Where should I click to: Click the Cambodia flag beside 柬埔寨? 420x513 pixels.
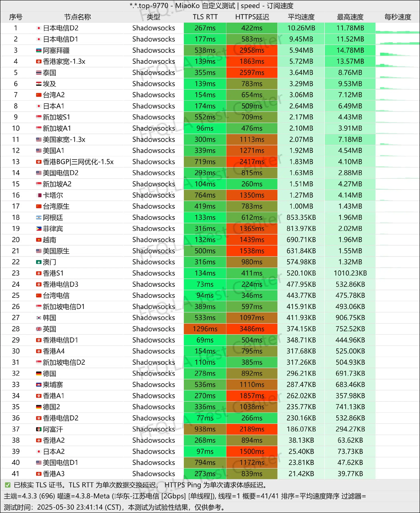click(x=39, y=385)
